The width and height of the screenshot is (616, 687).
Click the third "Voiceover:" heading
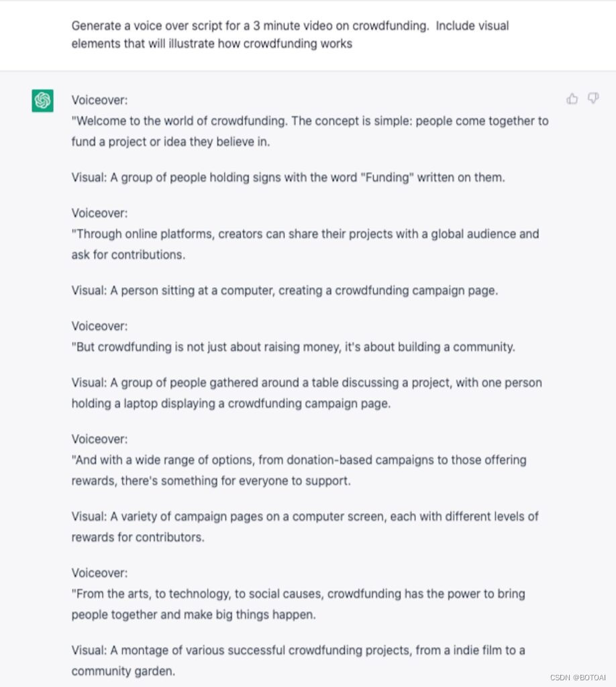(x=99, y=326)
